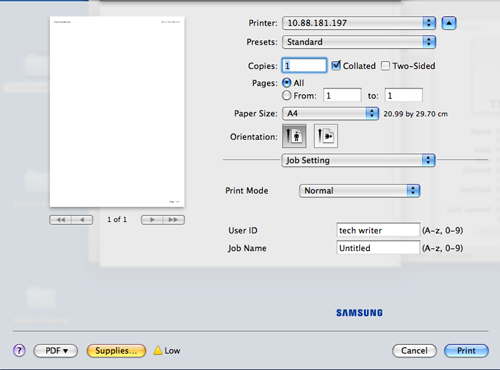
Task: Select portrait orientation icon
Action: click(294, 136)
